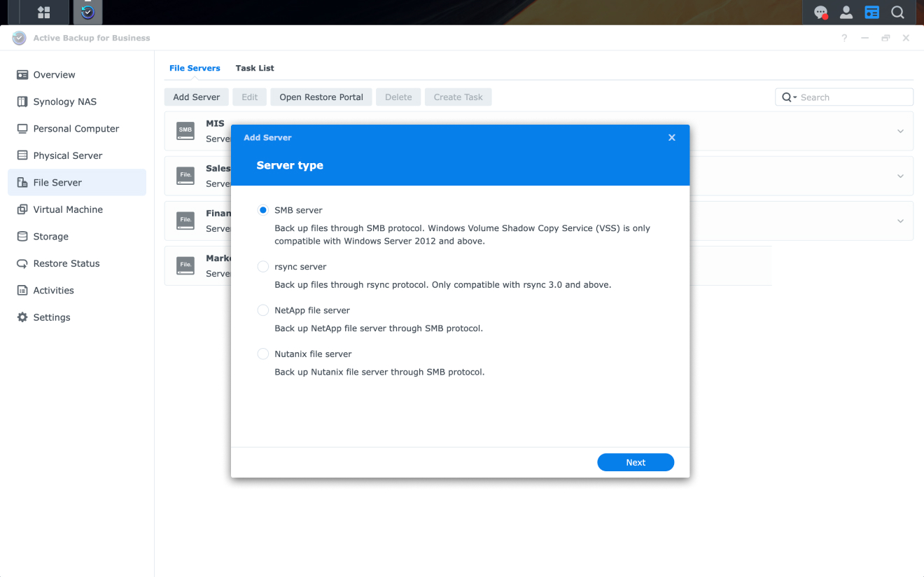This screenshot has height=577, width=924.
Task: Select Nutanix file server option
Action: 262,354
